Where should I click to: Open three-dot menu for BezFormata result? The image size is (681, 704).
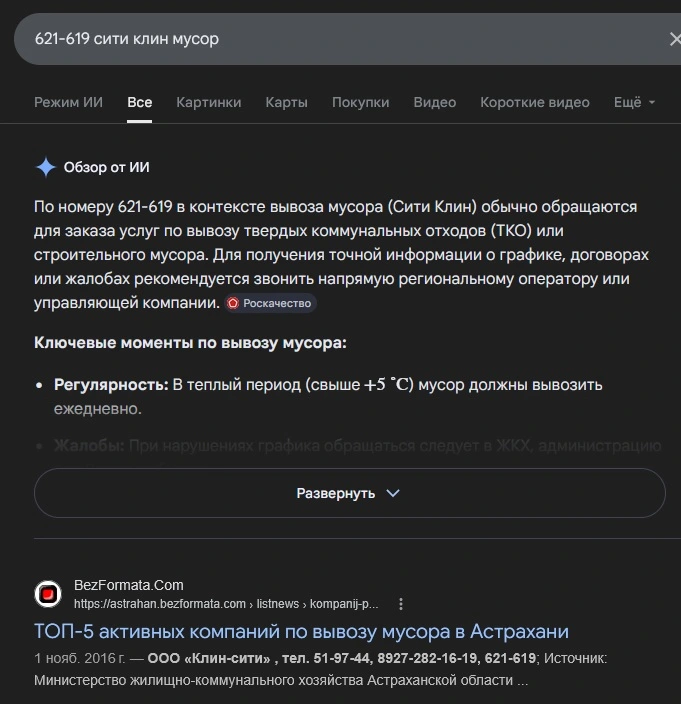click(401, 604)
